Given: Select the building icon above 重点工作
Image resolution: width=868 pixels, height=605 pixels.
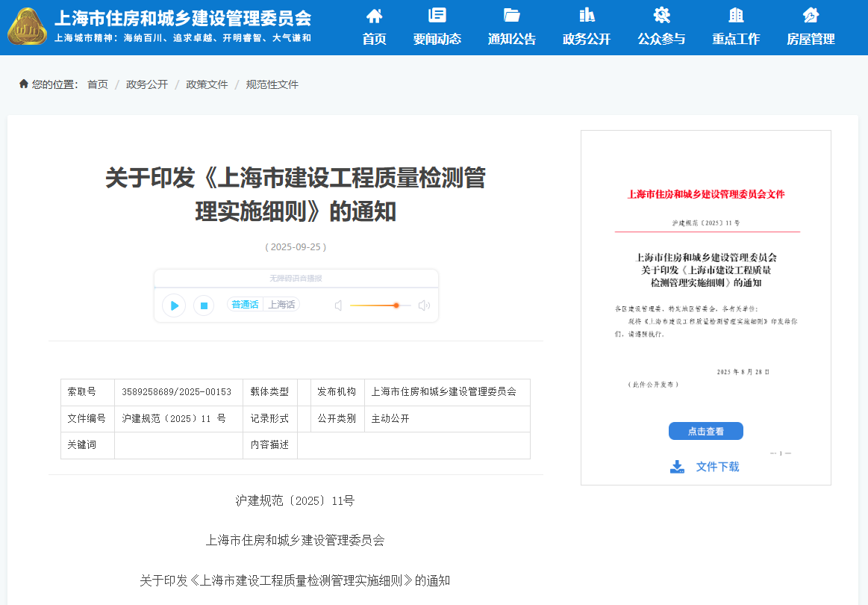Looking at the screenshot, I should coord(736,16).
